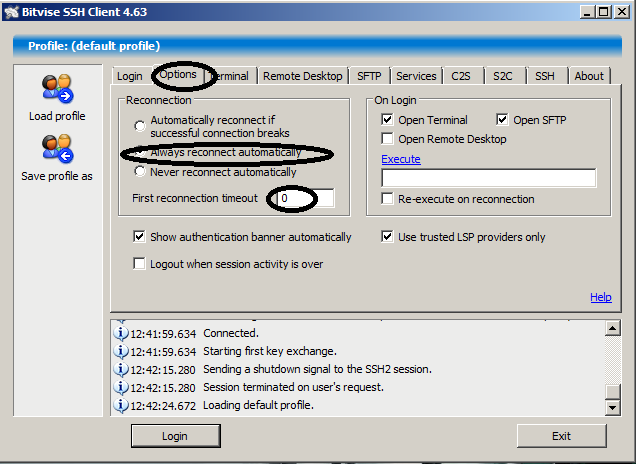Screen dimensions: 636x464
Task: Open the About tab
Action: 589,76
